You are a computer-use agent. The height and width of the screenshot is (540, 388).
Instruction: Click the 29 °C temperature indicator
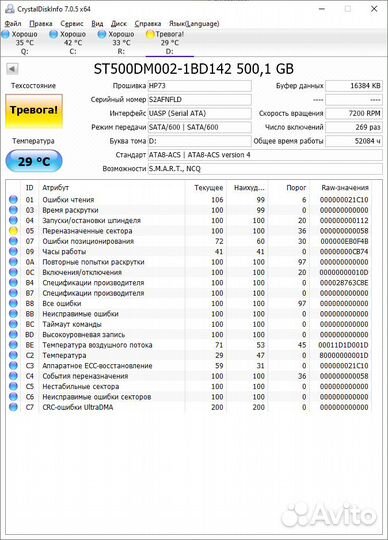click(x=34, y=161)
